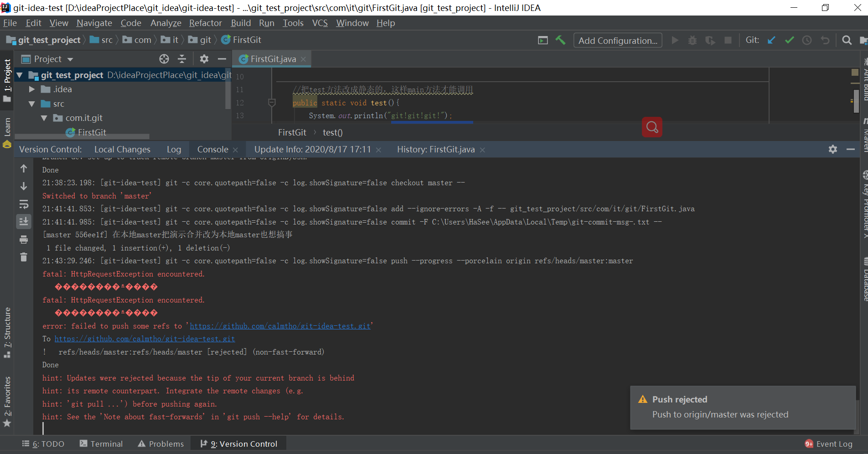Open github link after 'To'
The image size is (868, 454).
pos(145,339)
